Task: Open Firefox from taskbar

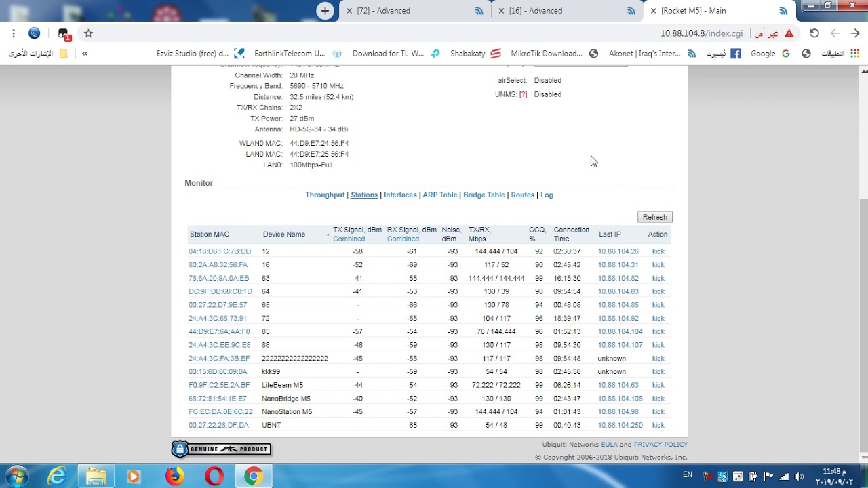Action: pos(175,476)
